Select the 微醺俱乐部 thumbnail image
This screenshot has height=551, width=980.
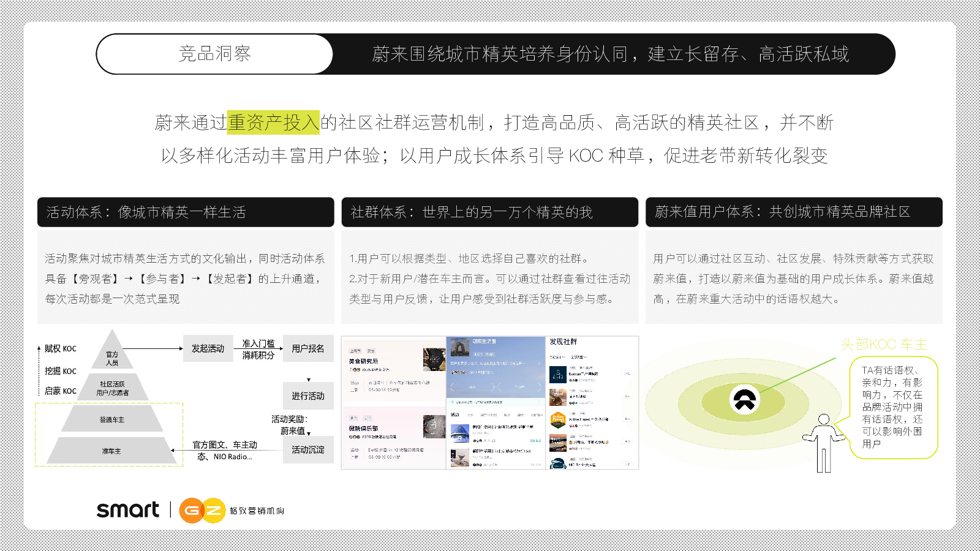click(434, 426)
